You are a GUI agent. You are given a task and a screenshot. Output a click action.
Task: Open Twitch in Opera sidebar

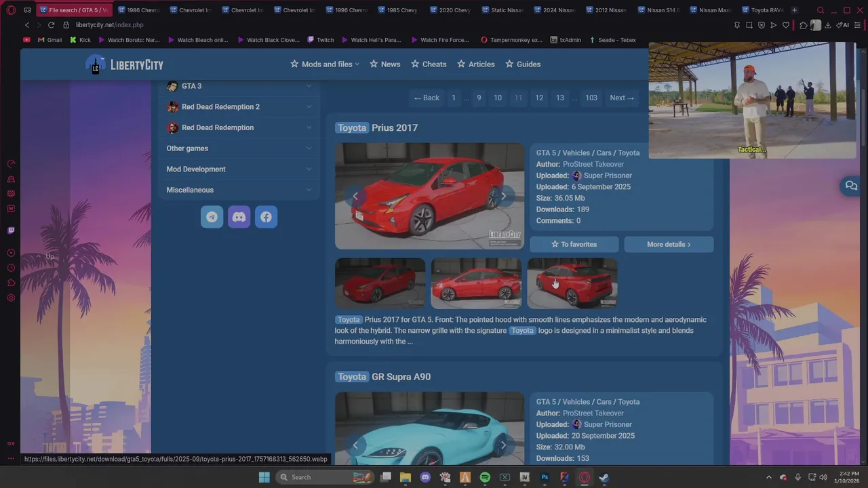[11, 230]
